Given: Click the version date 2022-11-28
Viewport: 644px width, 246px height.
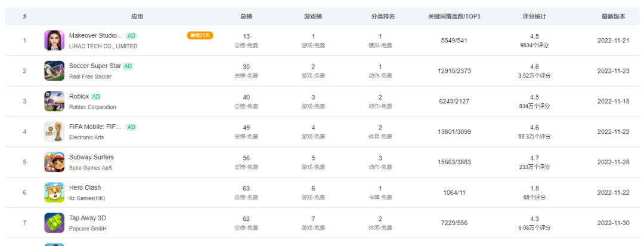Looking at the screenshot, I should (613, 162).
